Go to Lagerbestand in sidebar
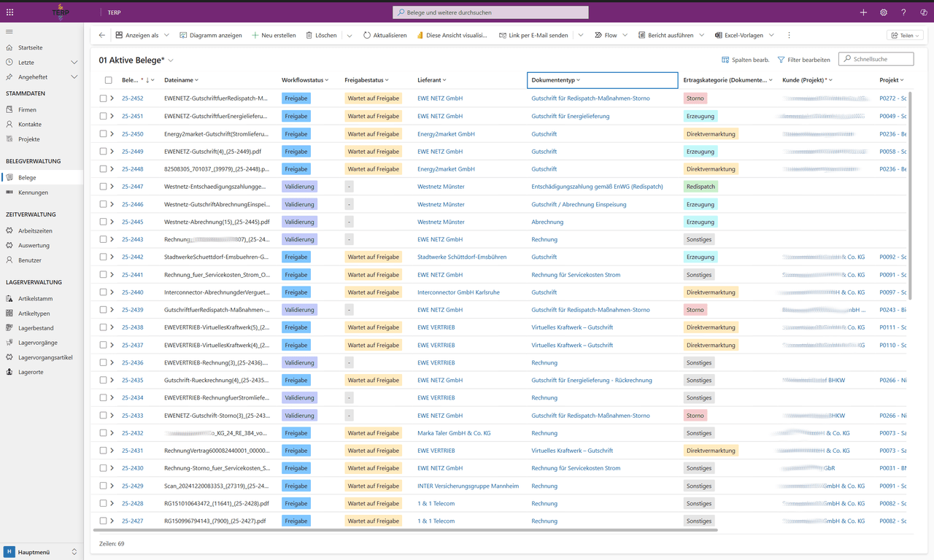Screen dimensions: 934x560 coord(36,328)
